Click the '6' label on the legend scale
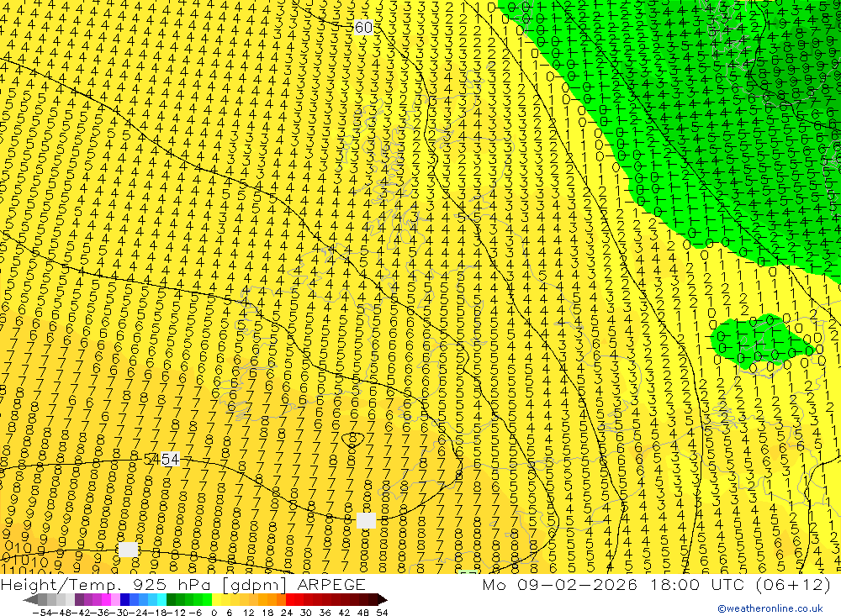The height and width of the screenshot is (616, 841). (229, 613)
